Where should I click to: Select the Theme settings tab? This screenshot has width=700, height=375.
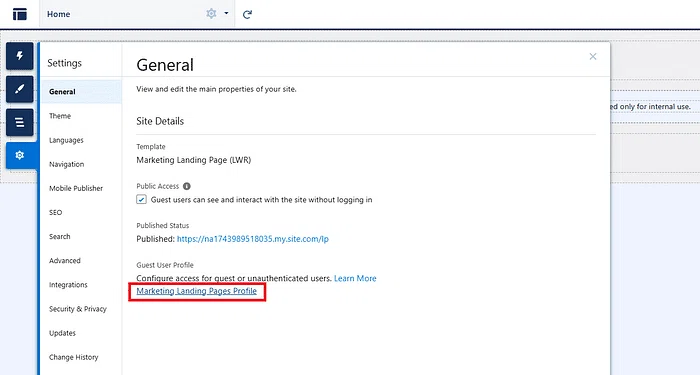click(81, 116)
